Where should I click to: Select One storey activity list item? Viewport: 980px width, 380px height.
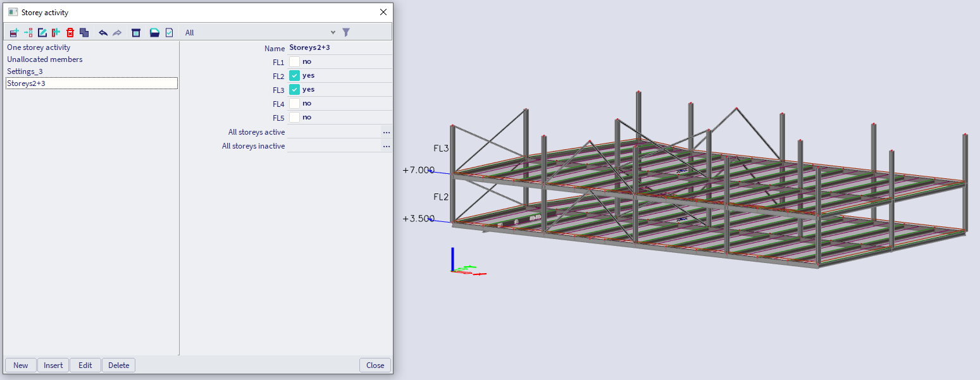(x=39, y=47)
